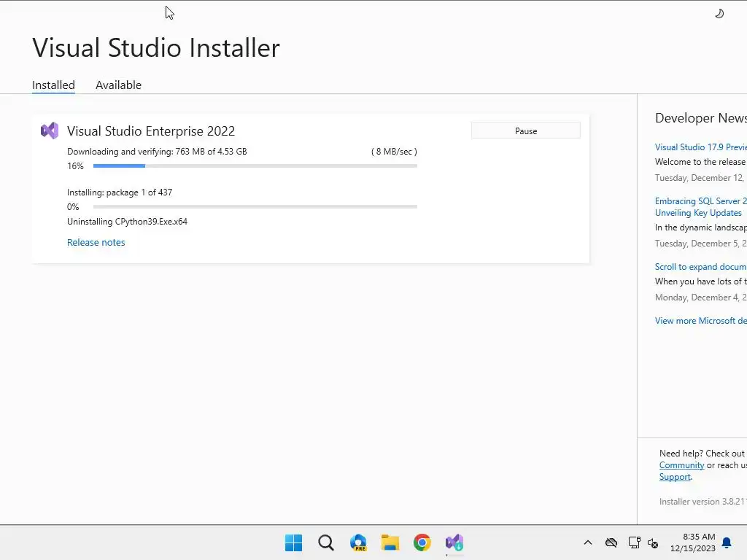Open the Community help link

[682, 465]
